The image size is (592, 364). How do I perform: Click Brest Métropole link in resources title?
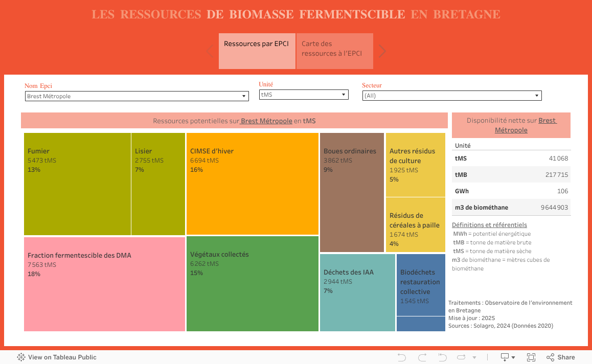point(266,121)
